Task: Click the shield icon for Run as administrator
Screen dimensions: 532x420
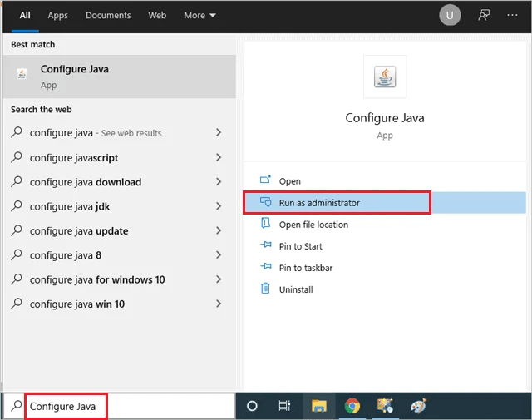Action: click(x=265, y=201)
